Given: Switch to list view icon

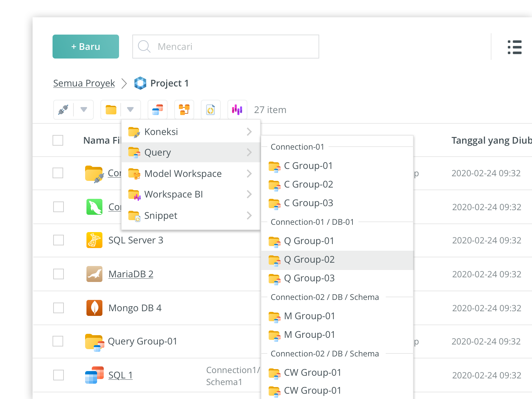Looking at the screenshot, I should 514,47.
